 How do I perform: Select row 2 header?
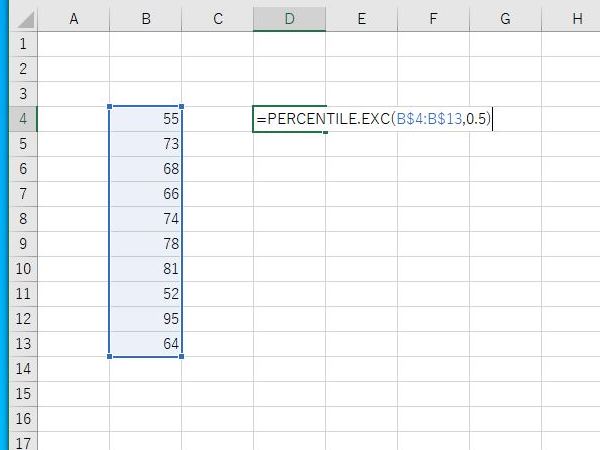tap(23, 69)
